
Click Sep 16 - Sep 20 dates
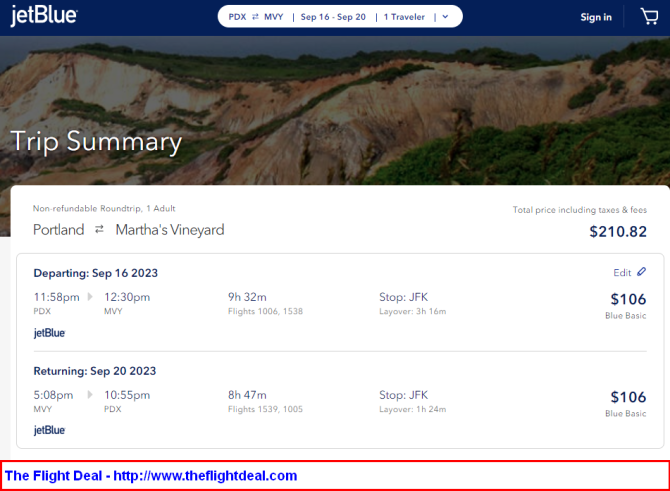[x=333, y=17]
